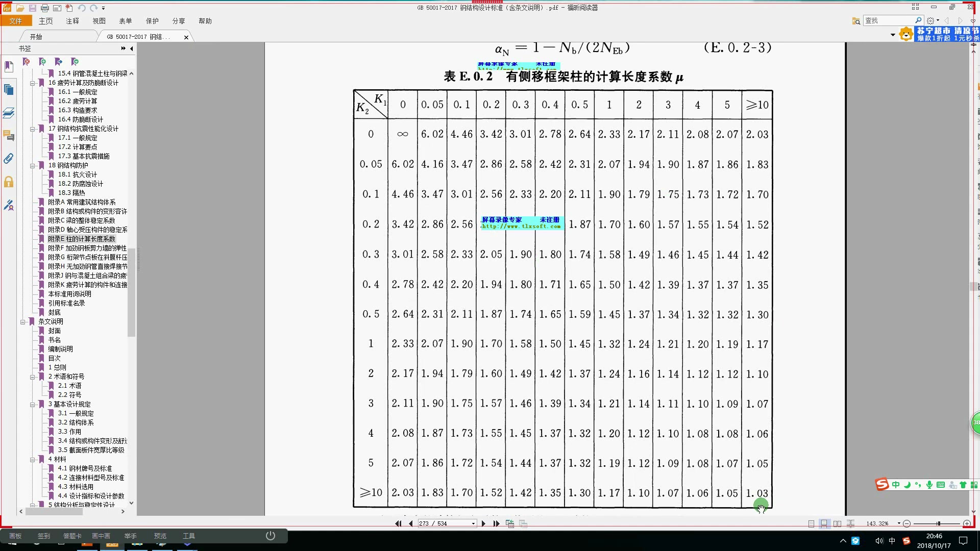Screen dimensions: 980x551
Task: Select bookmark 附录D 轴心受压构件的稳定系数
Action: point(88,230)
